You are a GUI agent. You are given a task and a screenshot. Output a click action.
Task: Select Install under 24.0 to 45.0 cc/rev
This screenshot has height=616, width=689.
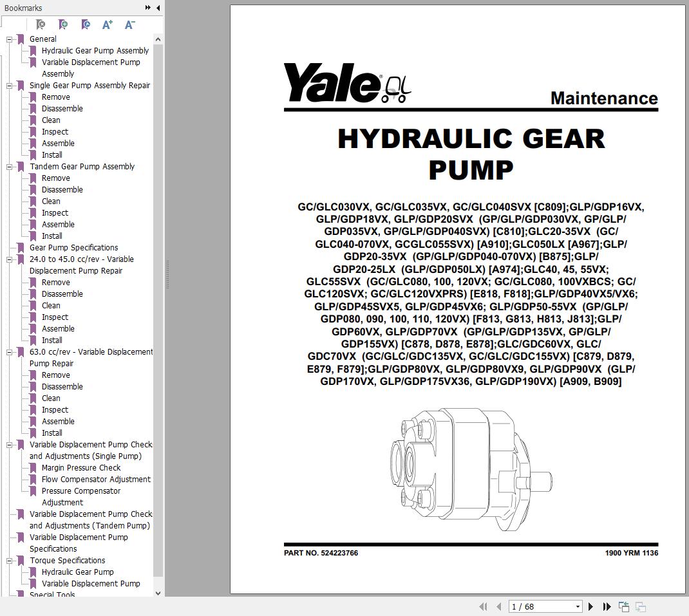(x=52, y=340)
